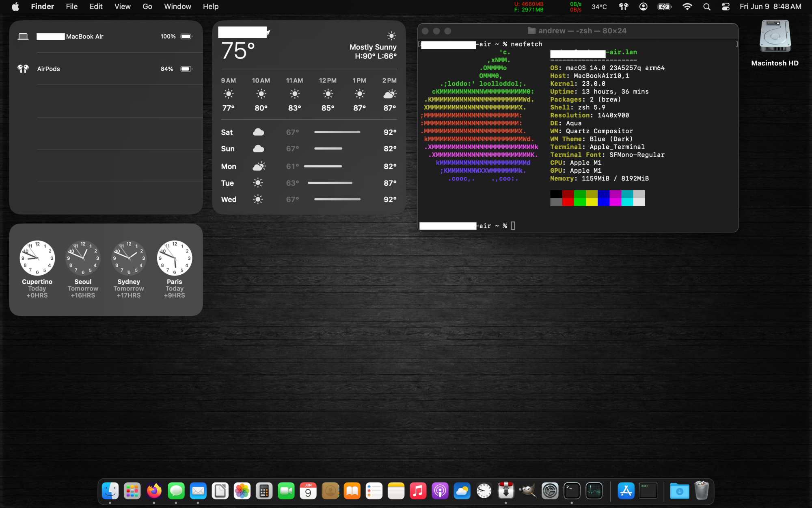This screenshot has width=812, height=508.
Task: Open Podcasts app from dock
Action: [440, 491]
